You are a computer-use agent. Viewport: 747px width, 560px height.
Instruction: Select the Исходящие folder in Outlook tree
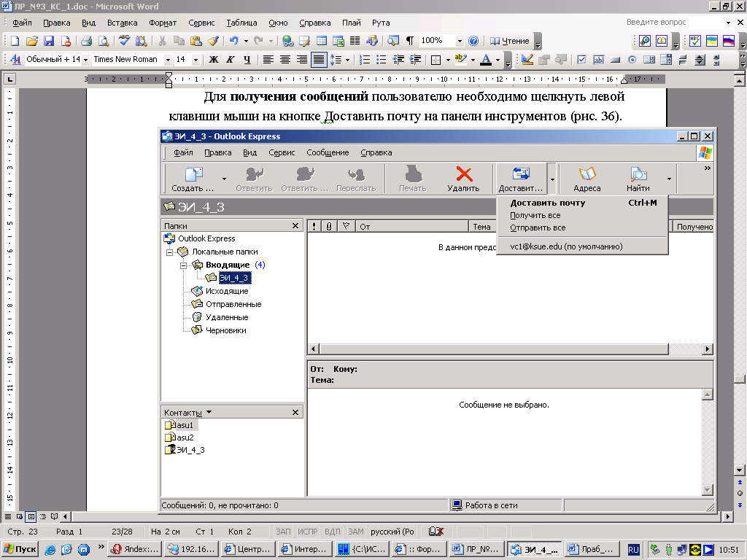pyautogui.click(x=227, y=291)
